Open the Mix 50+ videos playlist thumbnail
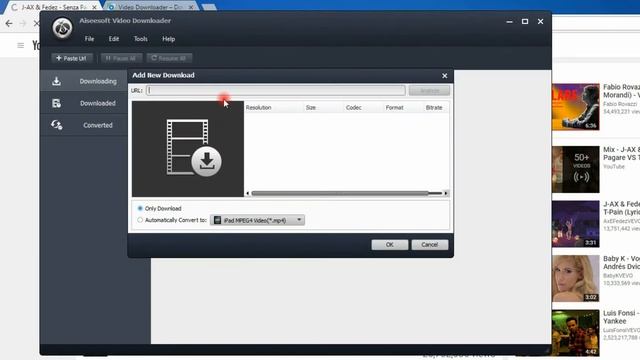Image resolution: width=640 pixels, height=360 pixels. click(x=576, y=169)
